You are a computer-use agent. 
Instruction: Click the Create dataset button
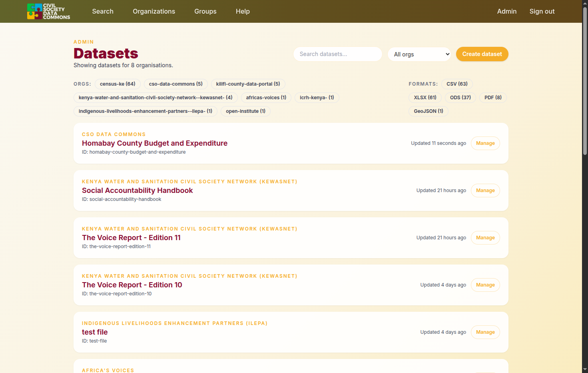click(482, 54)
